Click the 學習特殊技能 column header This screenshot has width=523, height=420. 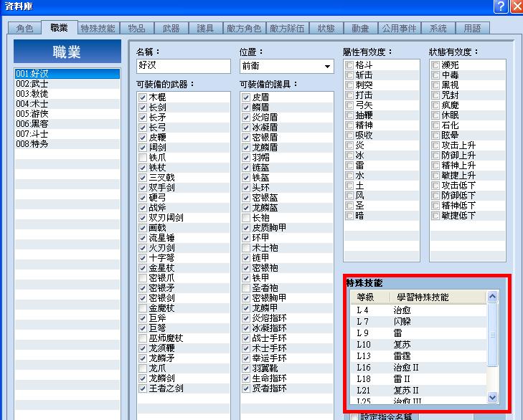pyautogui.click(x=438, y=297)
